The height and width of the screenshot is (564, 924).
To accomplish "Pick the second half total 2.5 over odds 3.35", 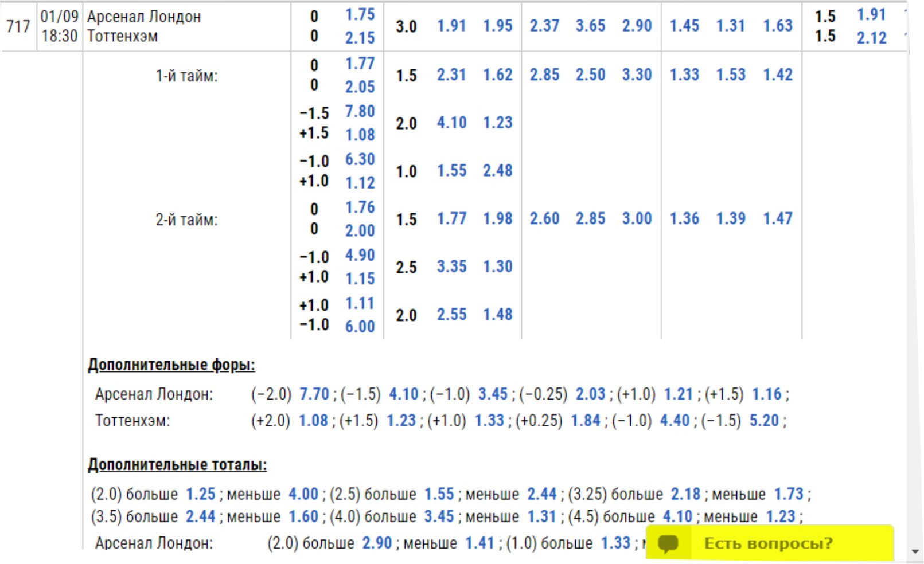I will [x=451, y=267].
